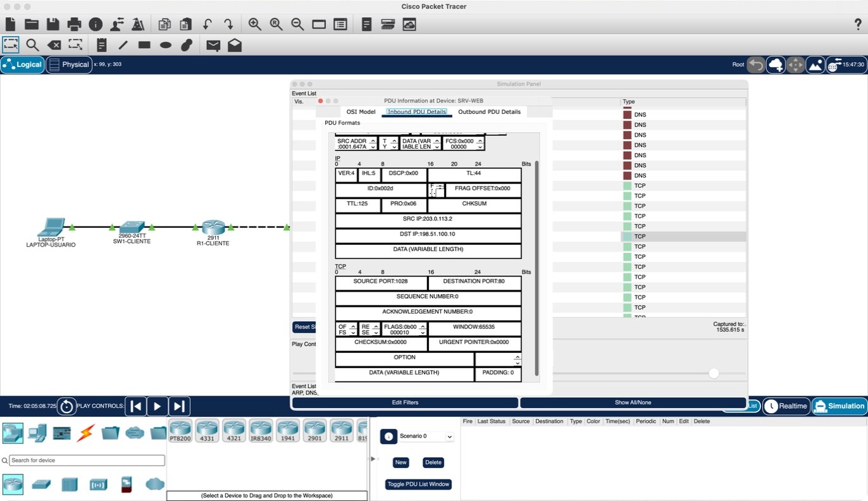Click the PDU details vertical scrollbar
This screenshot has width=868, height=501.
coord(537,268)
